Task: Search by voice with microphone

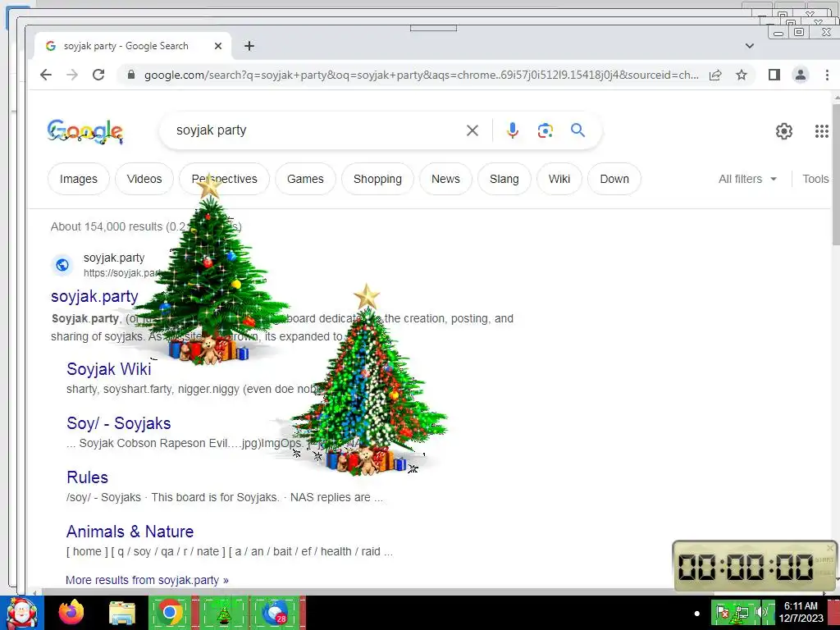Action: (513, 130)
